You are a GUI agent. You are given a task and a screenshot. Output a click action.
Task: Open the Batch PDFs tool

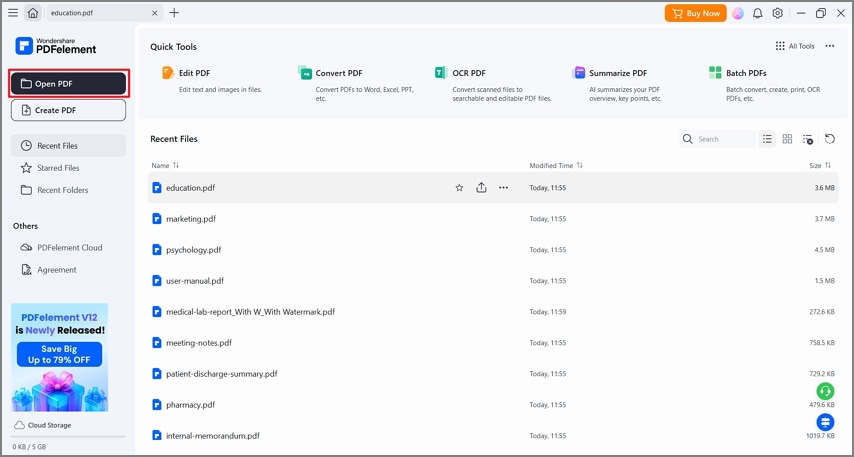(x=746, y=73)
